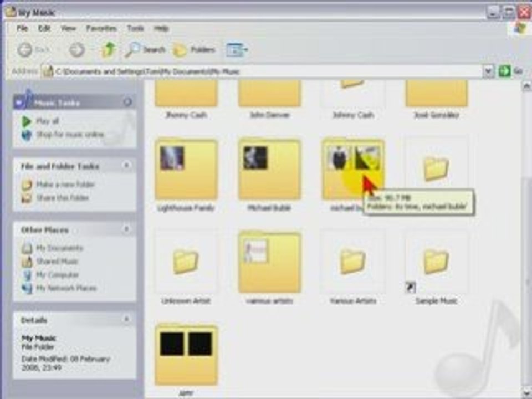Go to Shared Music

[57, 261]
